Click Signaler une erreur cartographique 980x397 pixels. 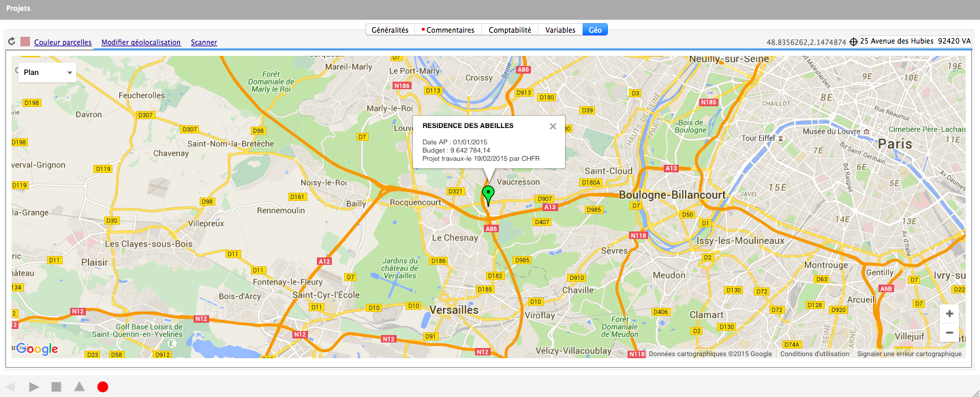point(909,353)
